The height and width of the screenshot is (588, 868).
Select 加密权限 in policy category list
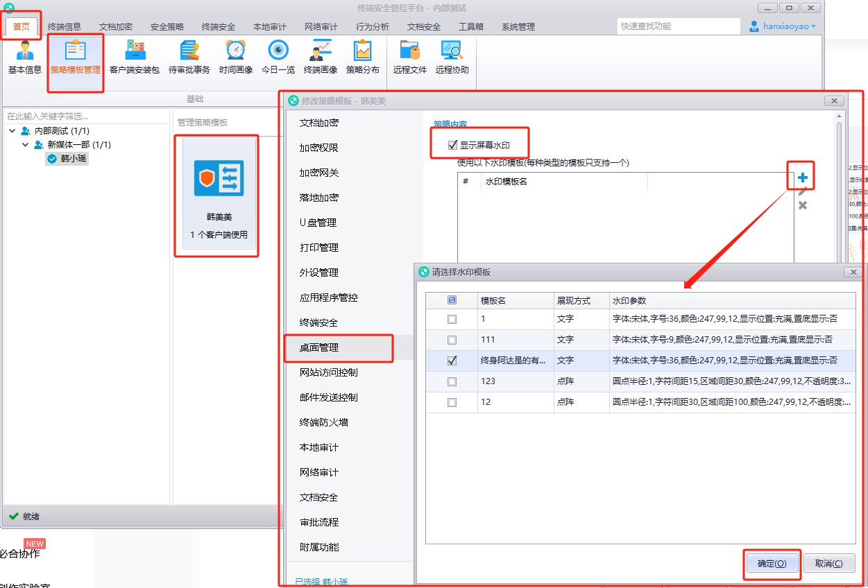click(319, 148)
